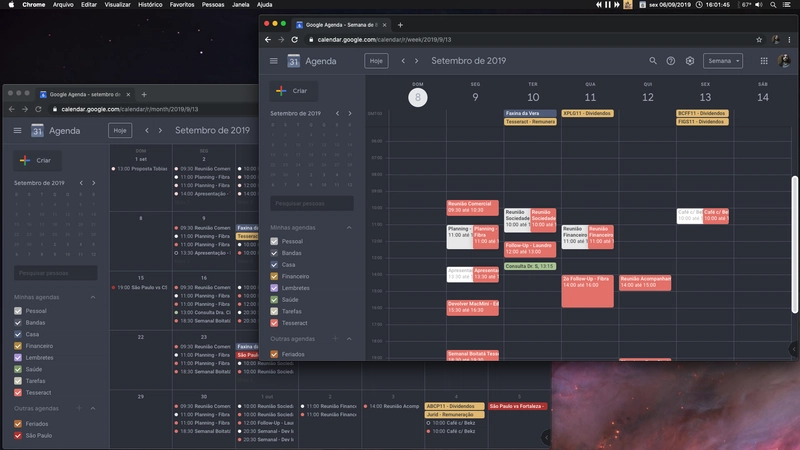800x450 pixels.
Task: Open the help question mark icon
Action: point(671,61)
